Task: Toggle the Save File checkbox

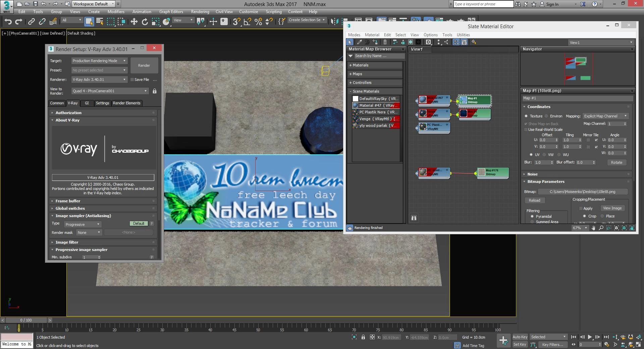Action: pyautogui.click(x=132, y=80)
